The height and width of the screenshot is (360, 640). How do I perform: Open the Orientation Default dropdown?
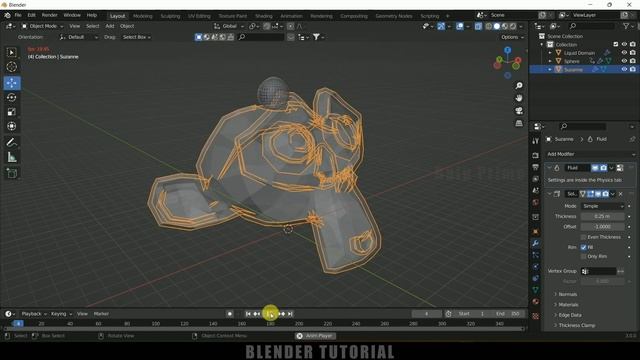tap(79, 37)
